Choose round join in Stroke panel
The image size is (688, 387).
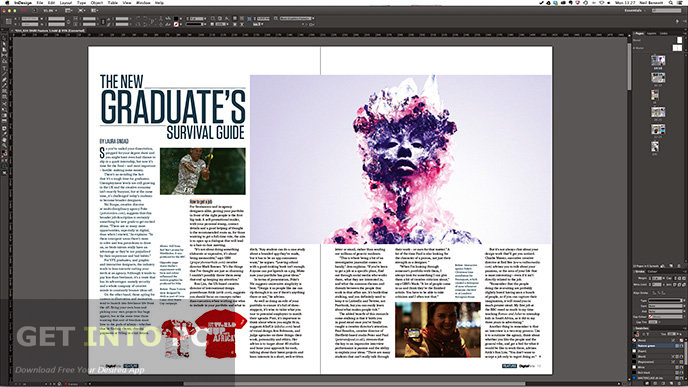click(x=679, y=285)
